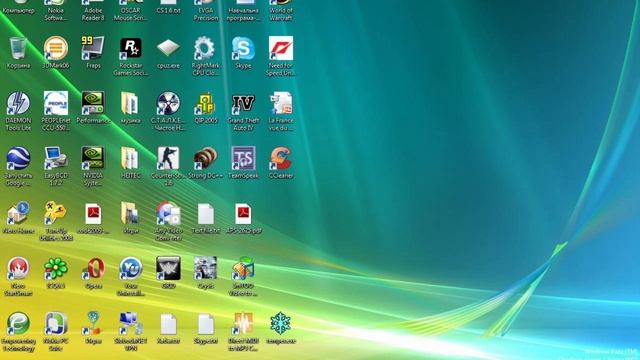Open the Empowering Technology shortcut
The height and width of the screenshot is (360, 640).
pyautogui.click(x=18, y=324)
